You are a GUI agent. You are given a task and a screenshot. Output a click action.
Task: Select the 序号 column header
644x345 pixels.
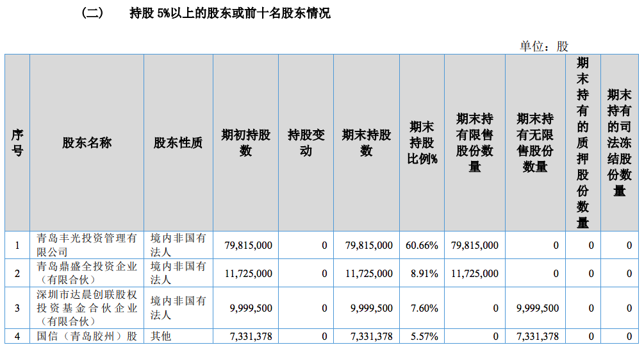[17, 142]
